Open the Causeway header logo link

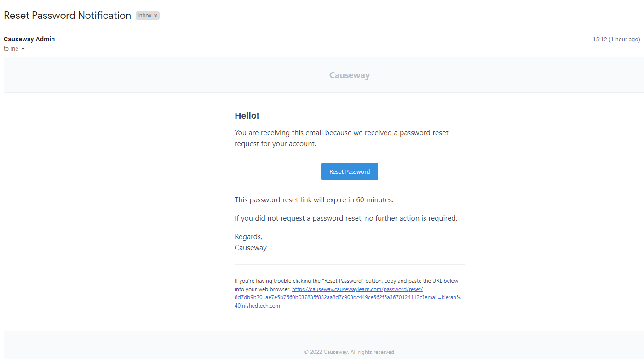pyautogui.click(x=349, y=75)
